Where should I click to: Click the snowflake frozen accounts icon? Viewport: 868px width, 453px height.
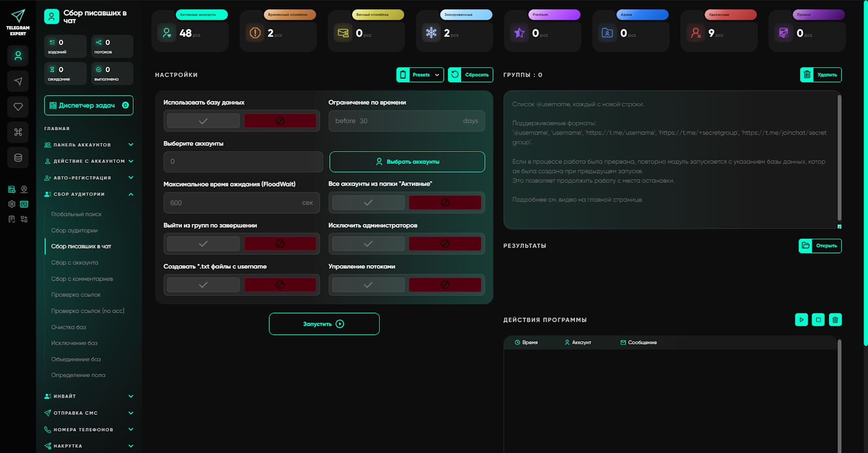431,33
